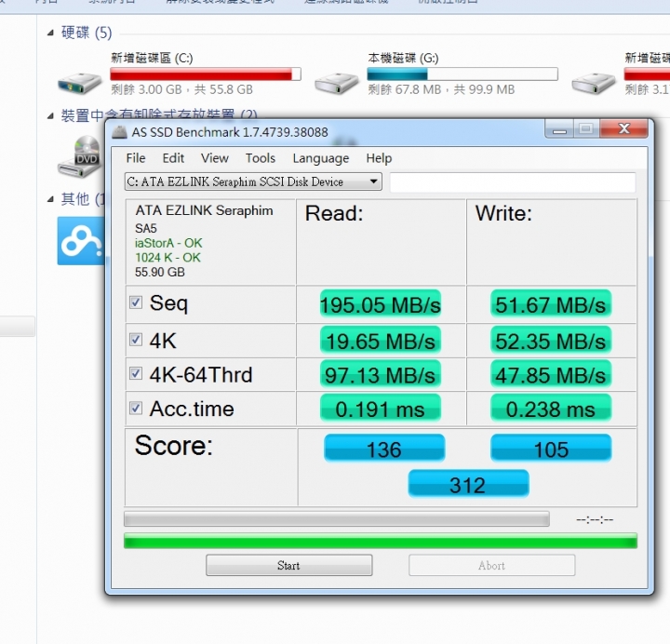
Task: Minimize the AS SSD Benchmark window
Action: point(559,129)
